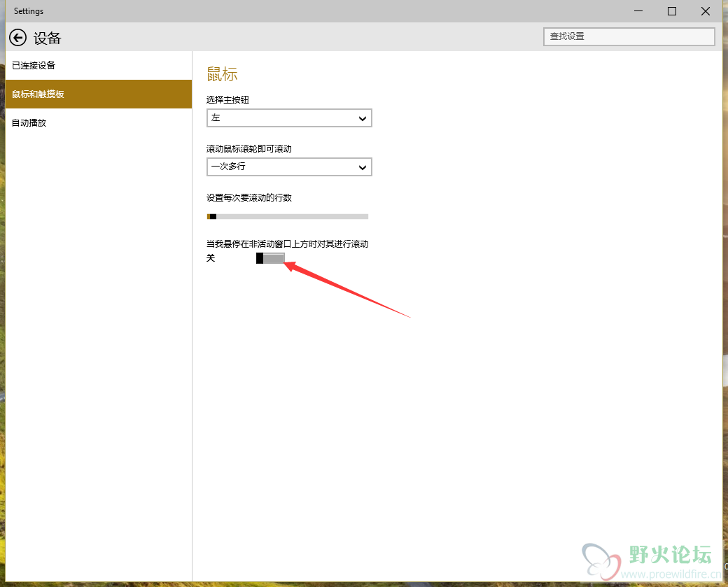The width and height of the screenshot is (728, 587).
Task: Toggle inactive window scrolling switch (关)
Action: pos(270,258)
